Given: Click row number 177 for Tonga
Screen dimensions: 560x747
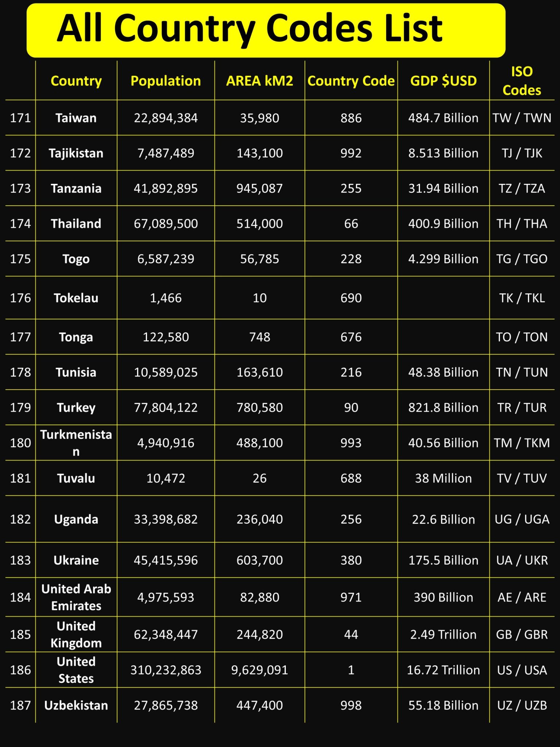Looking at the screenshot, I should click(x=20, y=337).
